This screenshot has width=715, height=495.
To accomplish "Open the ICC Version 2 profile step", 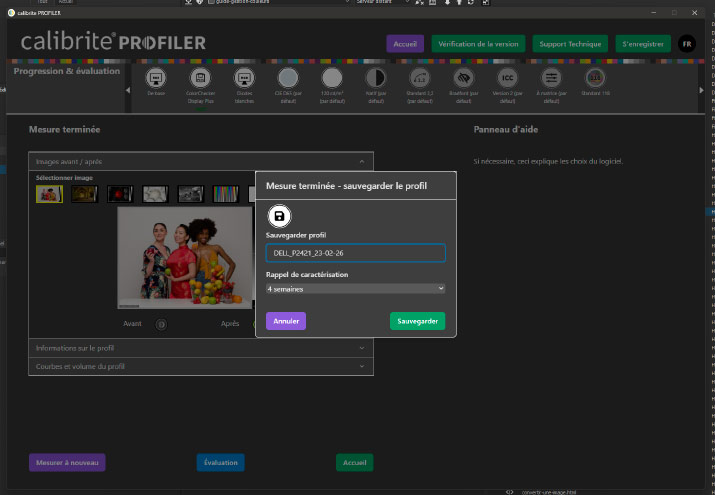I will pyautogui.click(x=507, y=78).
